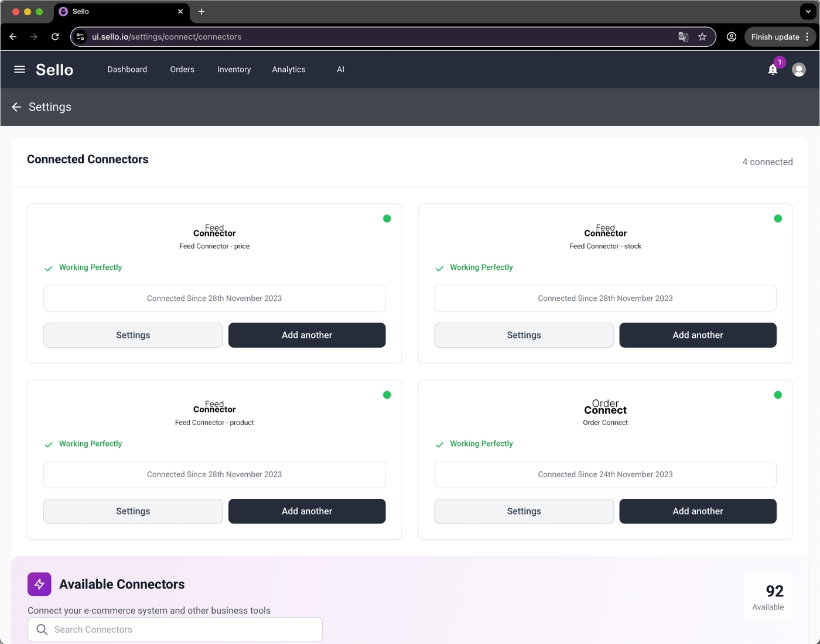Screen dimensions: 820x644
Task: Open the site permissions icon in address bar
Action: click(80, 36)
